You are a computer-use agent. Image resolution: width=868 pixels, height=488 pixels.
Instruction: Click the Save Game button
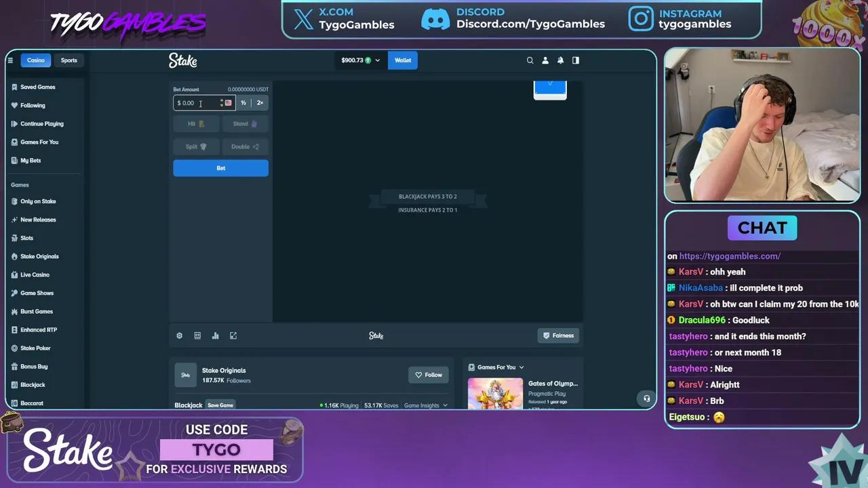(x=220, y=405)
